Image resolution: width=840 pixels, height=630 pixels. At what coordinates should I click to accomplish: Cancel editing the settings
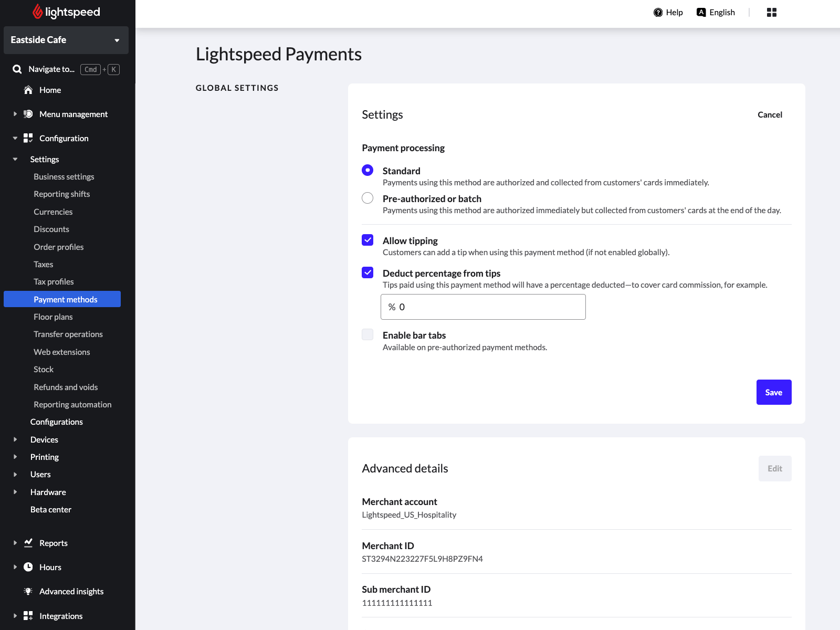pyautogui.click(x=769, y=114)
